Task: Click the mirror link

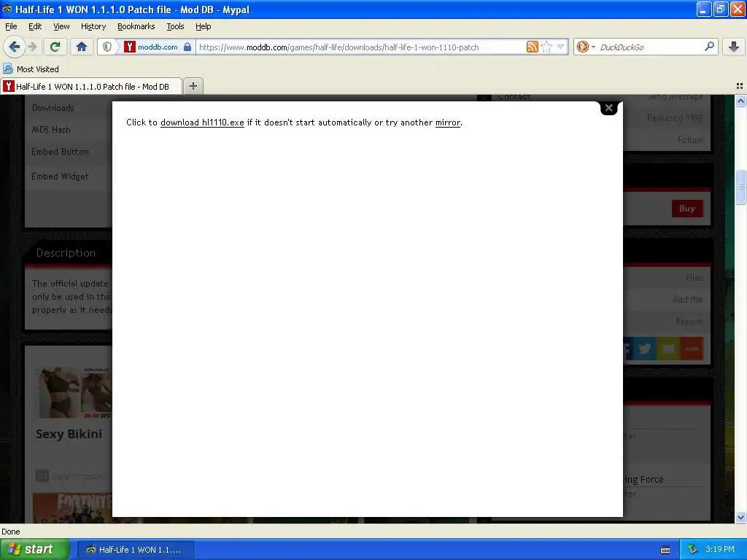Action: (448, 122)
